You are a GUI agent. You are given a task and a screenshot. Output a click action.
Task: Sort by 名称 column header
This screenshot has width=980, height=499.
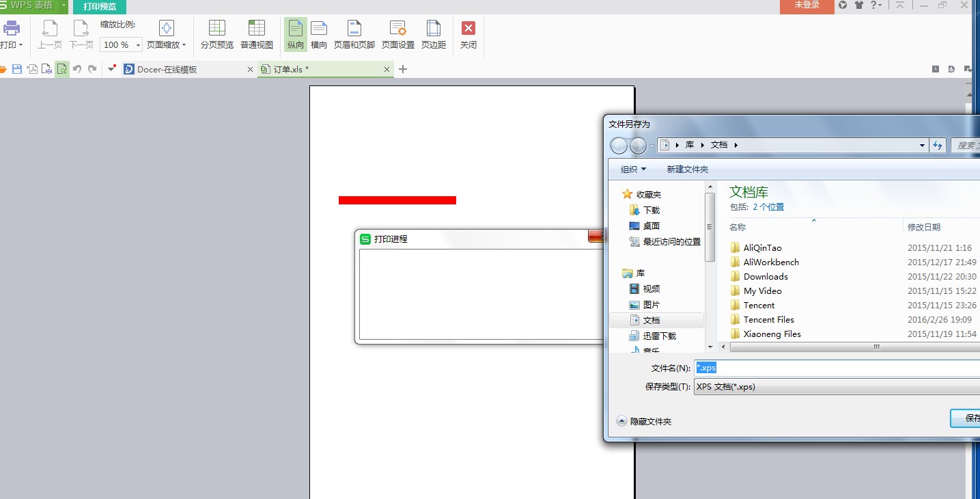[x=738, y=228]
